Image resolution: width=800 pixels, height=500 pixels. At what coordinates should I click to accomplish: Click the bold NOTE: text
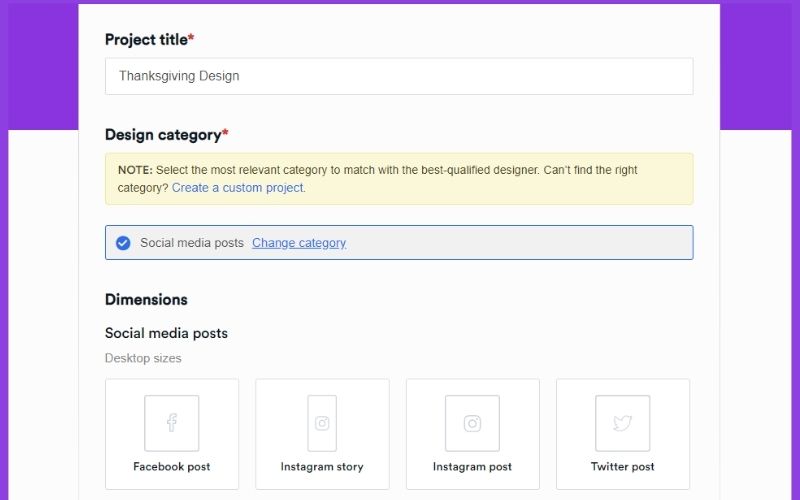coord(135,171)
